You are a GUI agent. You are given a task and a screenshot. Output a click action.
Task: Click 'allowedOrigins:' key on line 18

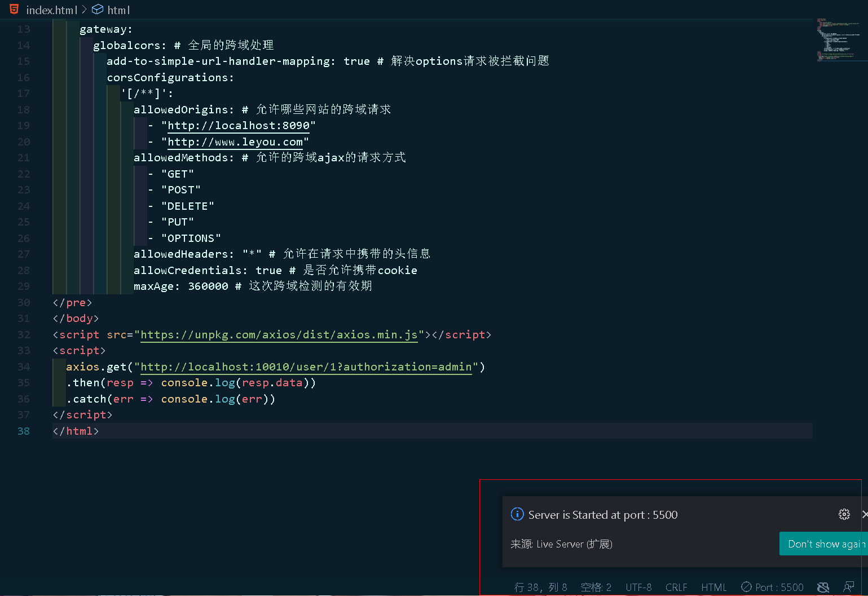pos(184,109)
